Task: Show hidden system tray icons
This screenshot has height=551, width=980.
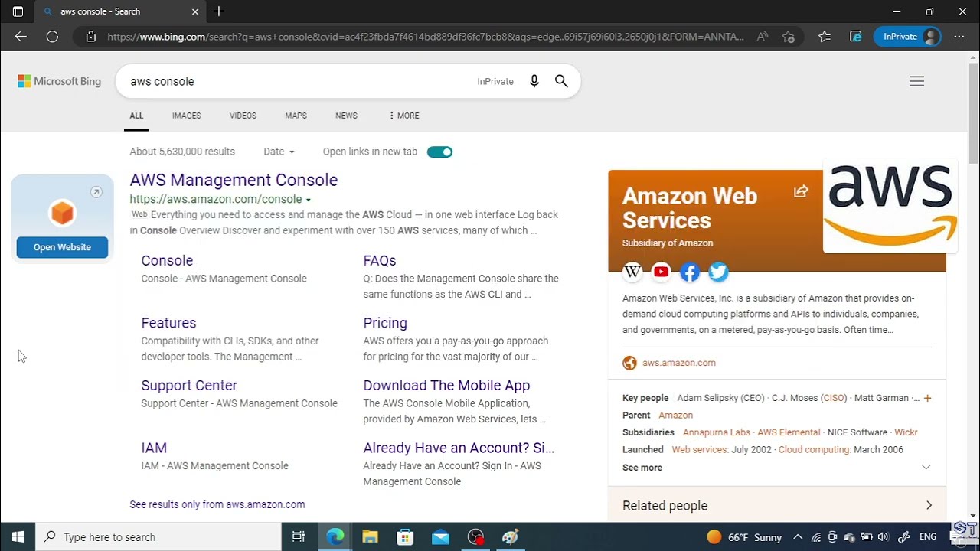Action: click(798, 537)
